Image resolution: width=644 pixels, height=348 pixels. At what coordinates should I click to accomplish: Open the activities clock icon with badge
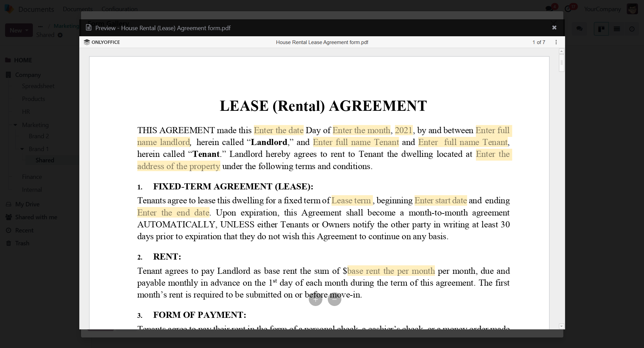[569, 9]
